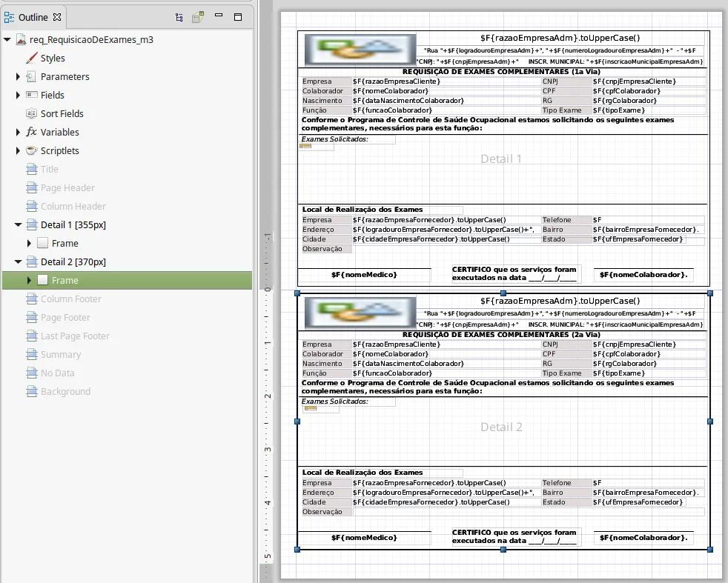Expand the Frame under Detail 1

click(29, 243)
